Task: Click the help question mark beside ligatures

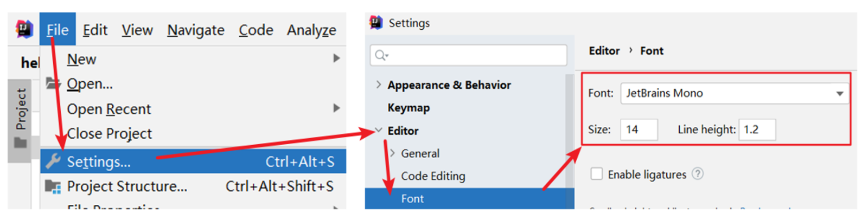Action: coord(698,174)
